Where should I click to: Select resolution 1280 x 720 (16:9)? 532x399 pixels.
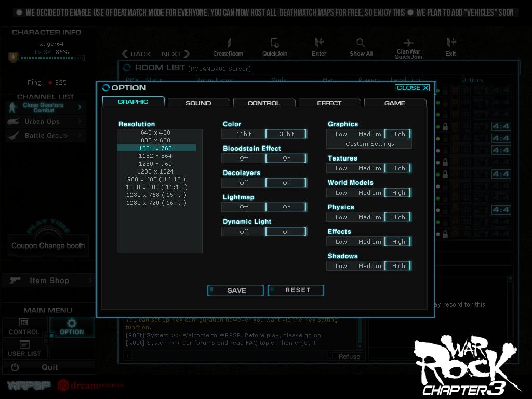click(156, 203)
